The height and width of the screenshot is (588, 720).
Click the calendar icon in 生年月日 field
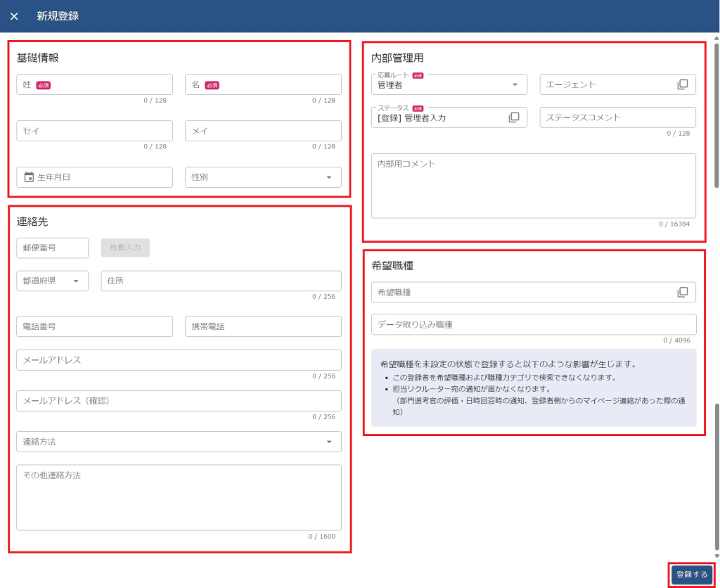29,177
